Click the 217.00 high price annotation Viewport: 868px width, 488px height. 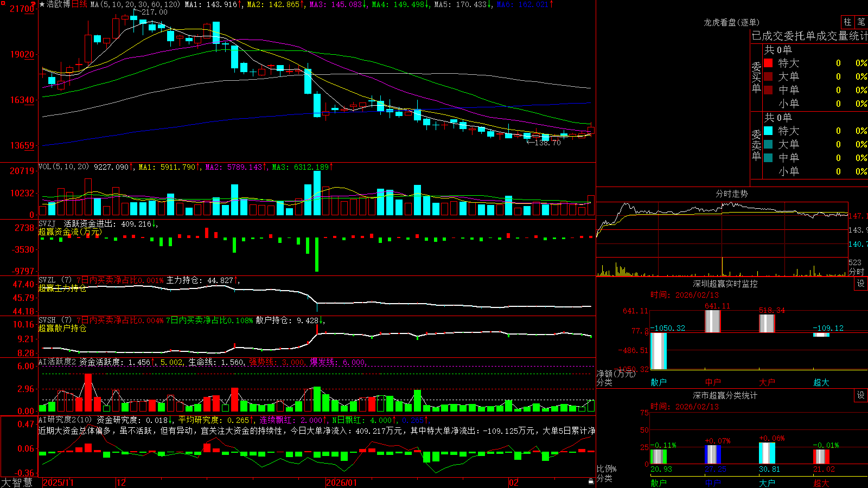tap(154, 12)
